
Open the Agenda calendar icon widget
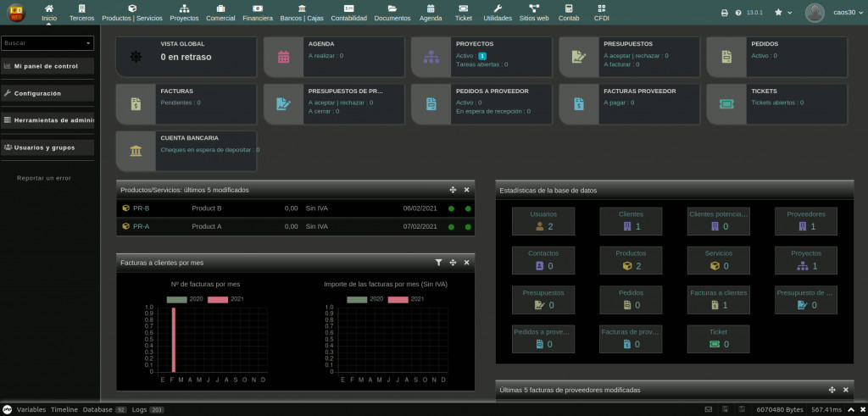click(284, 57)
